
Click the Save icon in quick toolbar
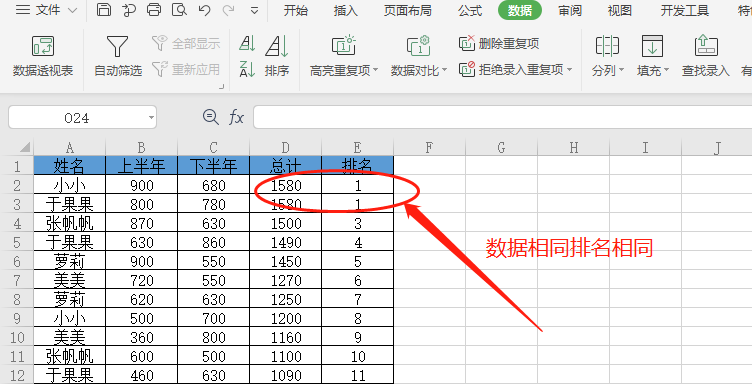click(104, 10)
